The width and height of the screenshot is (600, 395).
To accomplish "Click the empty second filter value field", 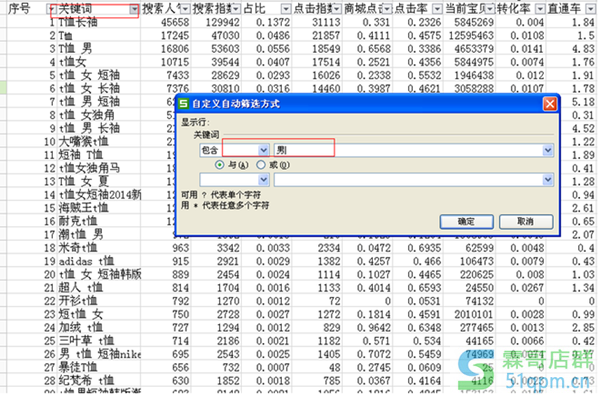I will point(408,180).
